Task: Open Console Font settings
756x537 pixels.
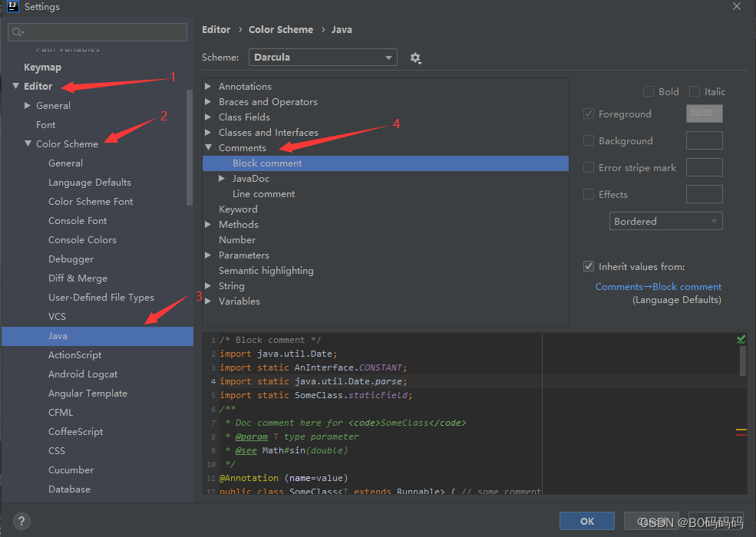Action: pyautogui.click(x=78, y=221)
